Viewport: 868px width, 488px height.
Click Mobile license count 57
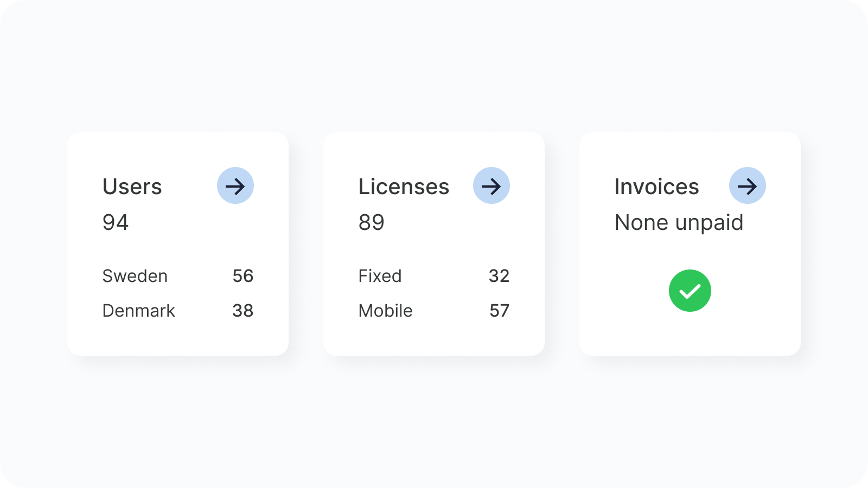pos(499,311)
